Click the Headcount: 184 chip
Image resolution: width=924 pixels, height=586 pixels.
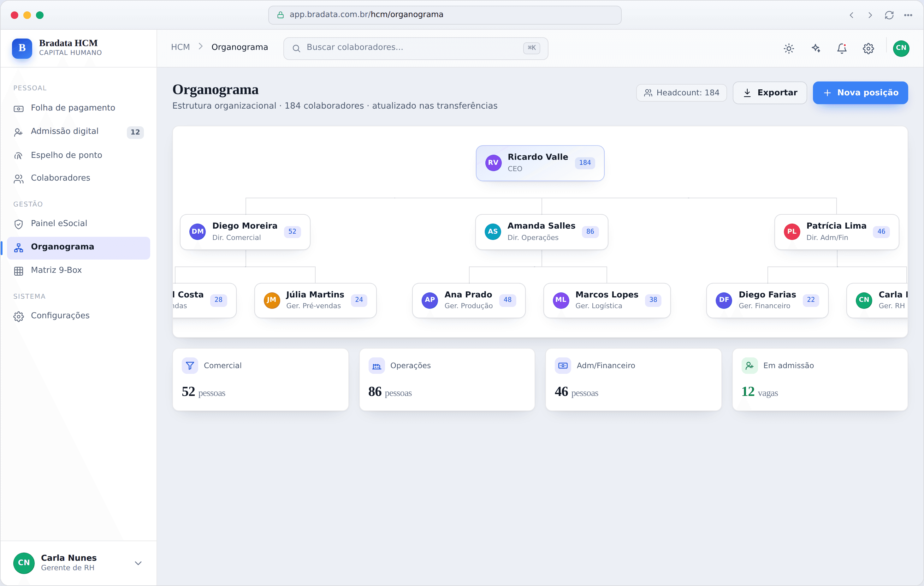click(682, 93)
